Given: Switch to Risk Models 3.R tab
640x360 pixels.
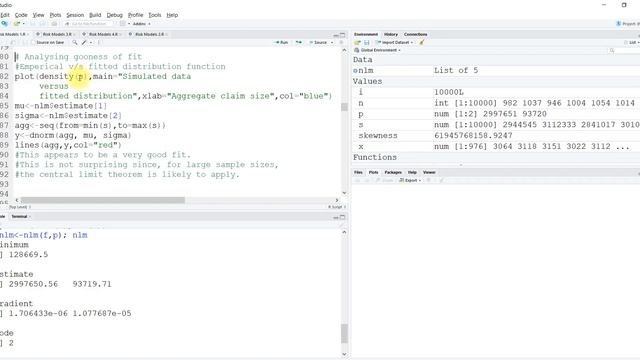Looking at the screenshot, I should point(56,34).
